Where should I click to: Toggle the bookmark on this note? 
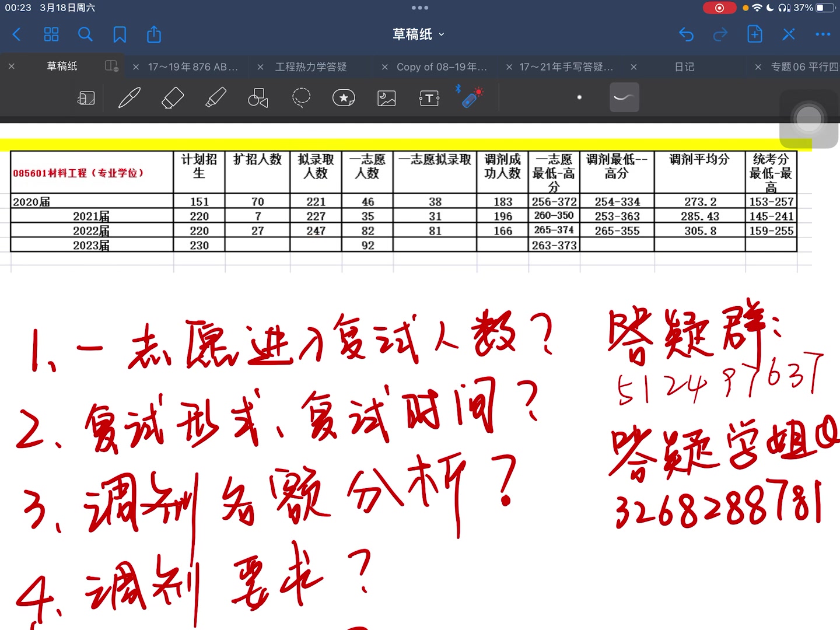119,34
